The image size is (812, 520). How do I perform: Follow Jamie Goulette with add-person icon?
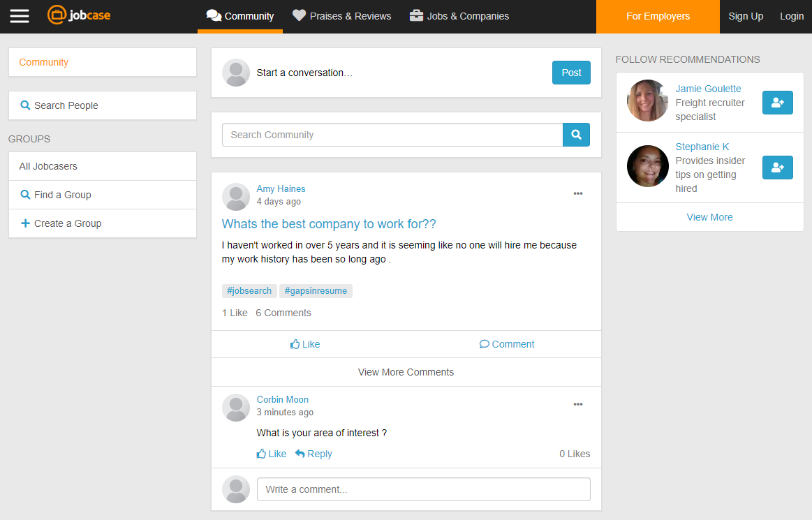click(x=777, y=103)
